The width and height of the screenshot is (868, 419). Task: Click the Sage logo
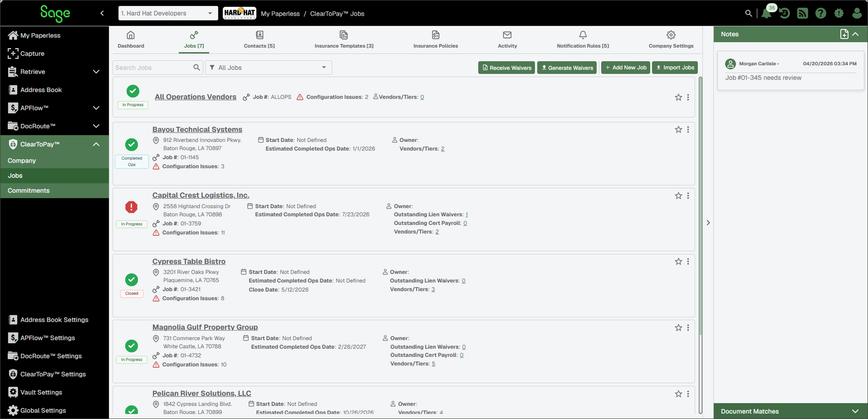click(x=55, y=13)
